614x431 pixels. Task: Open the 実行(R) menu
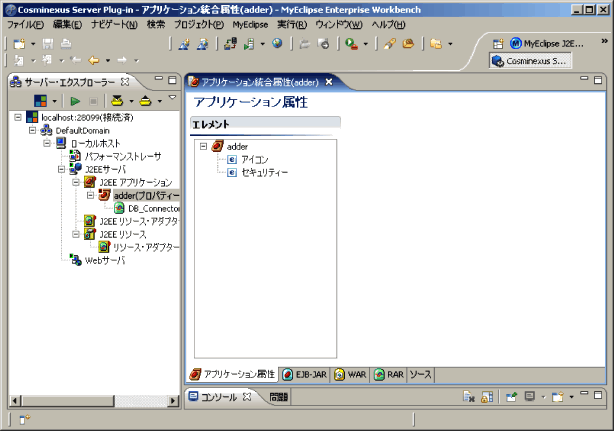(x=292, y=25)
